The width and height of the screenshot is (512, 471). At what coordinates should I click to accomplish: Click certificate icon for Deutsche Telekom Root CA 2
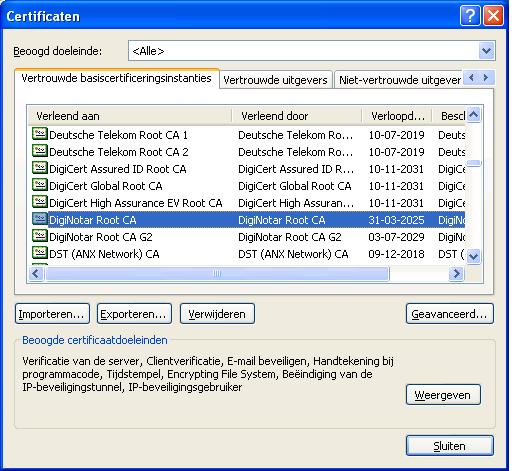coord(40,151)
